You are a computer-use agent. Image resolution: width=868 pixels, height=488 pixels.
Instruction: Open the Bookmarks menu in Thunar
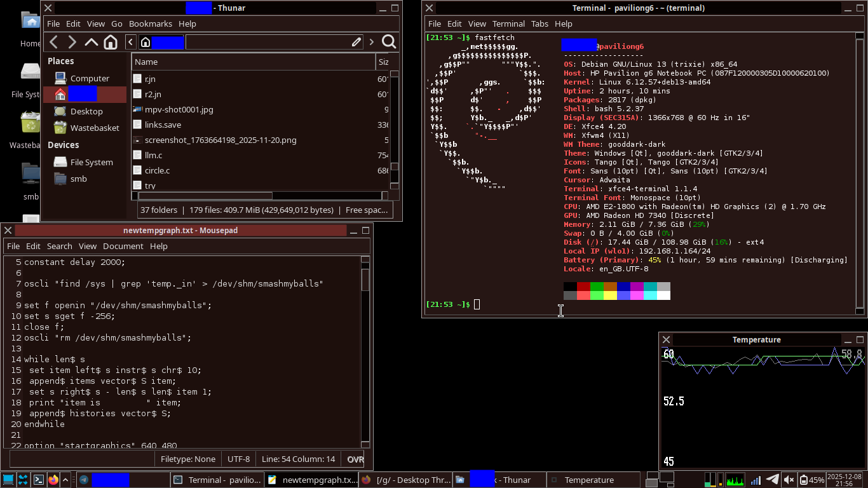click(x=151, y=24)
